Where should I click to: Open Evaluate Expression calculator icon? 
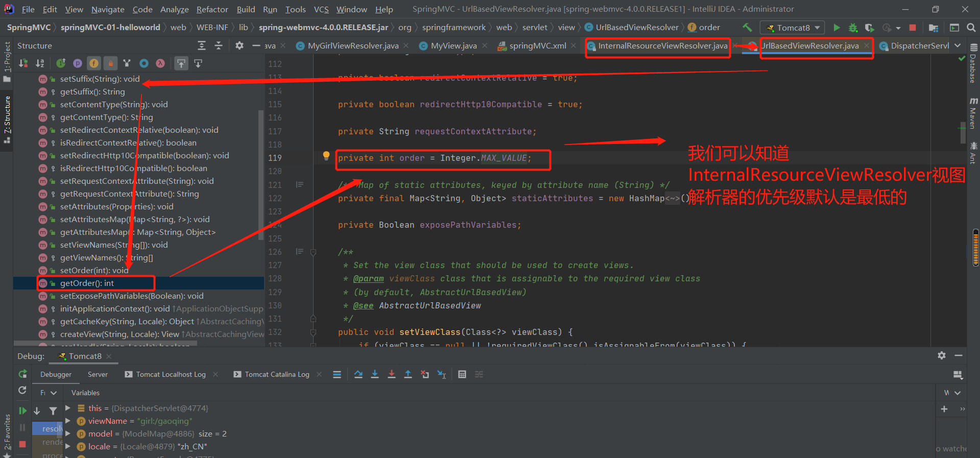pyautogui.click(x=462, y=374)
